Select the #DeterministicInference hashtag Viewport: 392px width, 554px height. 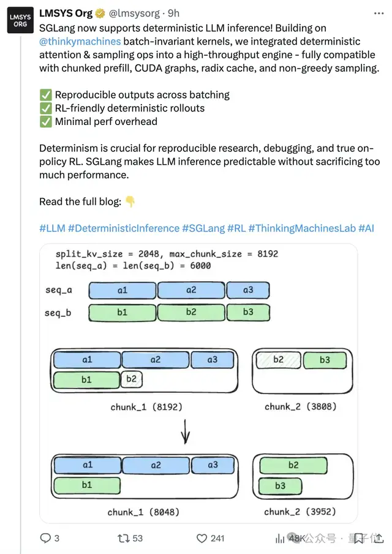click(x=123, y=229)
